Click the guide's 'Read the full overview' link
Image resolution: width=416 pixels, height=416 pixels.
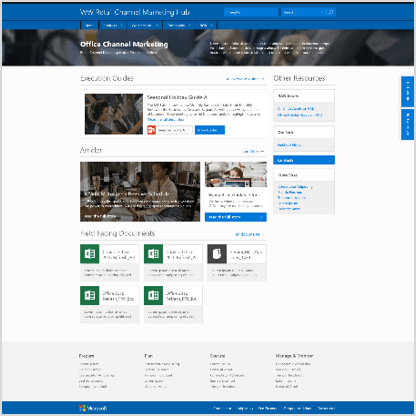click(166, 119)
